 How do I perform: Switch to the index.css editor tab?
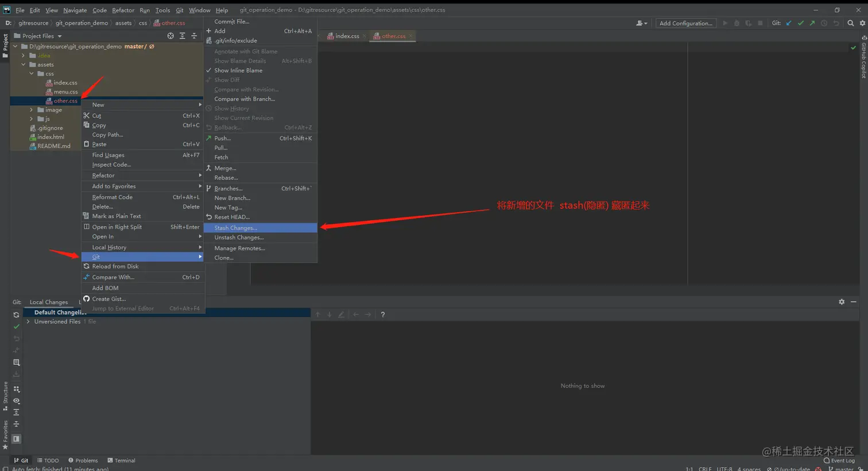click(347, 36)
